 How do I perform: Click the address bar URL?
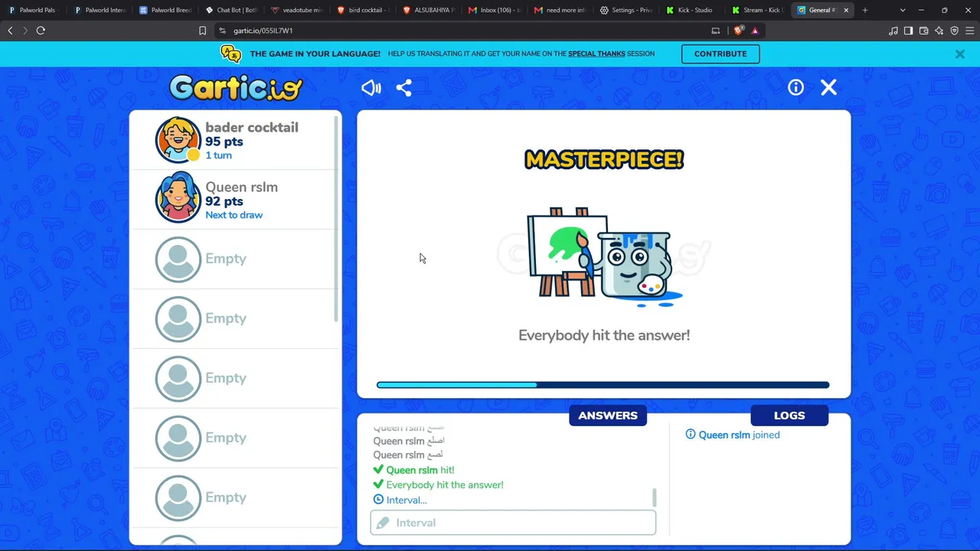(263, 31)
